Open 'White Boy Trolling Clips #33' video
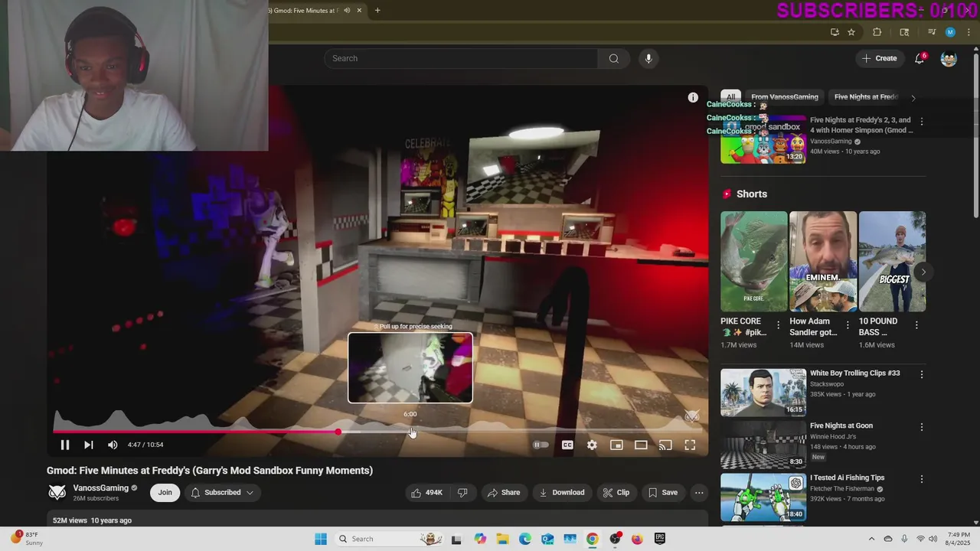This screenshot has height=551, width=980. pyautogui.click(x=854, y=373)
